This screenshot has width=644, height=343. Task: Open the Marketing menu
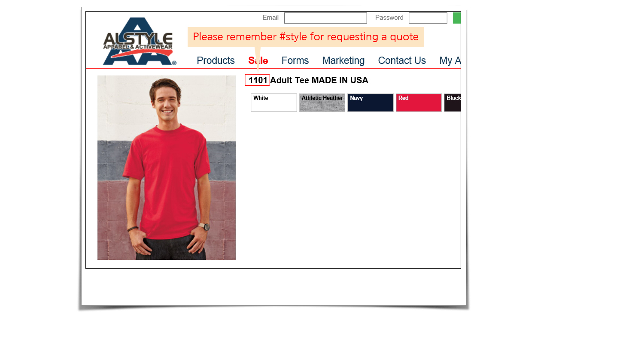(x=343, y=60)
